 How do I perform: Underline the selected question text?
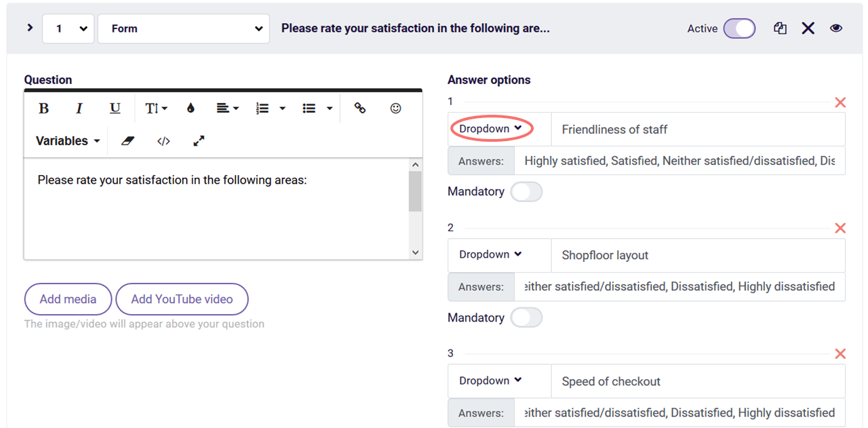tap(115, 108)
